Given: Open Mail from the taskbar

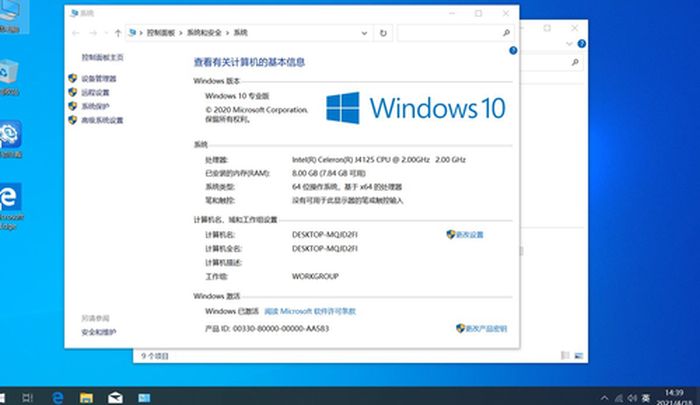Looking at the screenshot, I should [115, 397].
